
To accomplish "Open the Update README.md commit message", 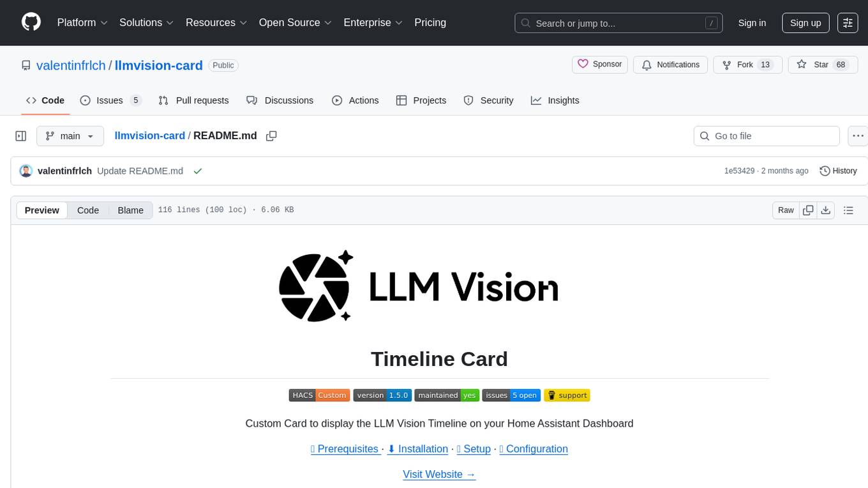I will tap(140, 171).
